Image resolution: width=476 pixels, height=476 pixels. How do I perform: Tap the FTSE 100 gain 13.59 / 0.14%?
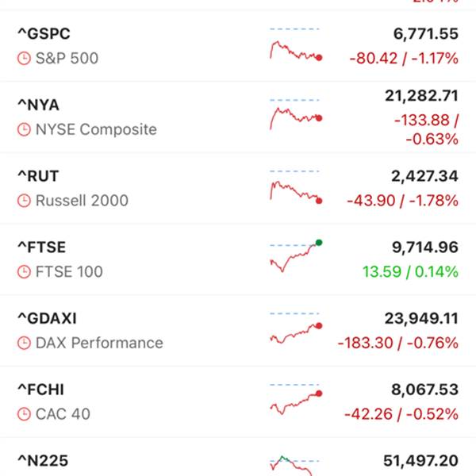(410, 272)
